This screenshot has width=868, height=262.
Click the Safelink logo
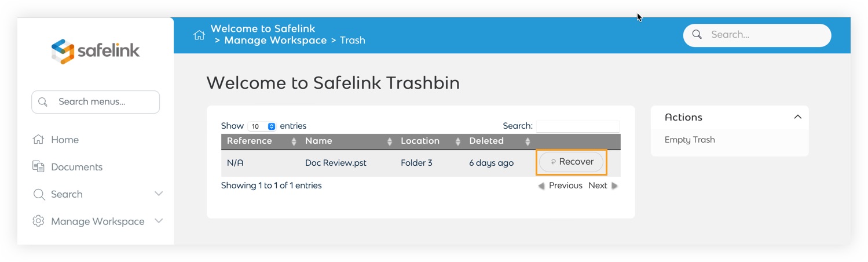click(x=96, y=51)
